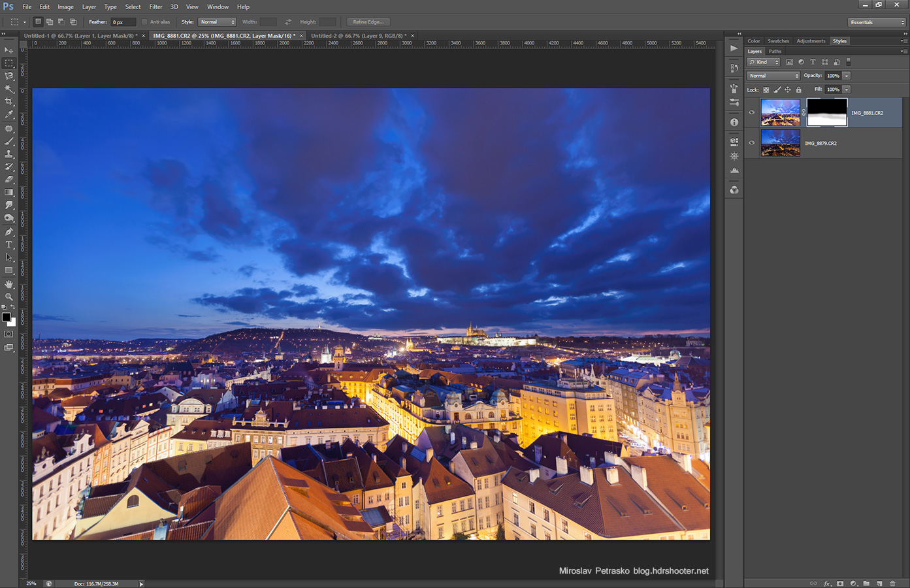This screenshot has width=910, height=588.
Task: Expand the Opacity slider arrow
Action: tap(847, 76)
